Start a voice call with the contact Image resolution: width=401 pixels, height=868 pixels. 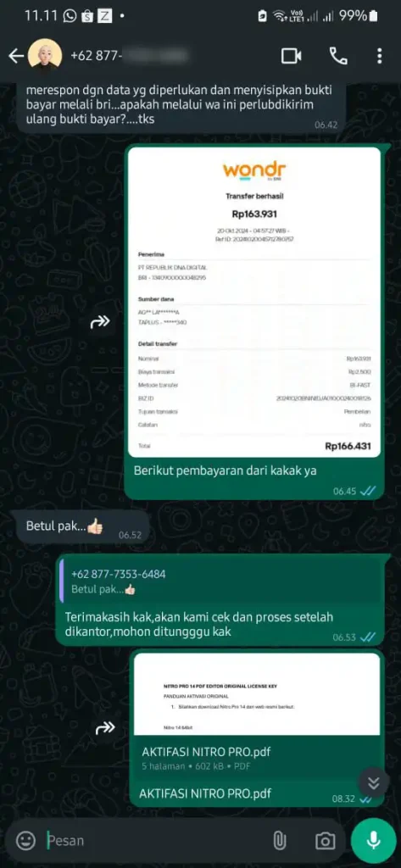coord(338,56)
